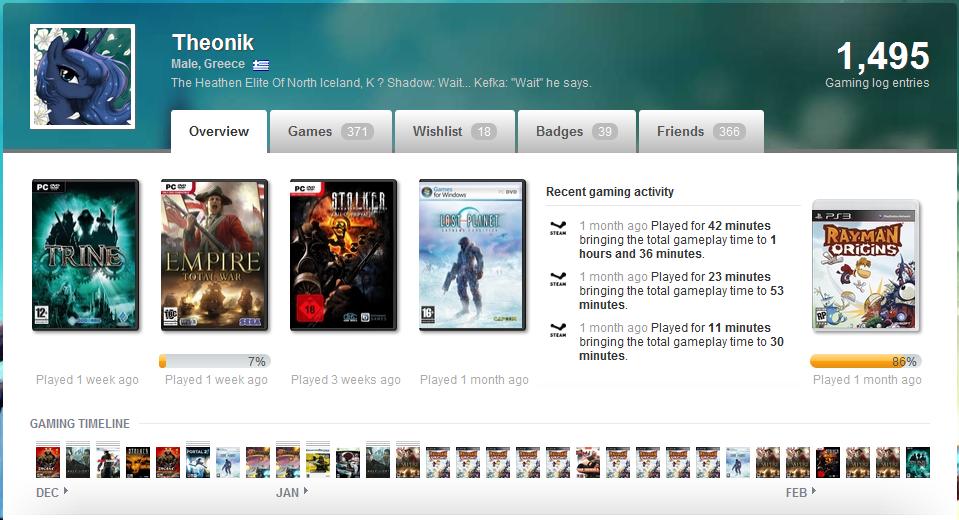Click the Rayman Origins 86% progress bar

click(x=865, y=362)
